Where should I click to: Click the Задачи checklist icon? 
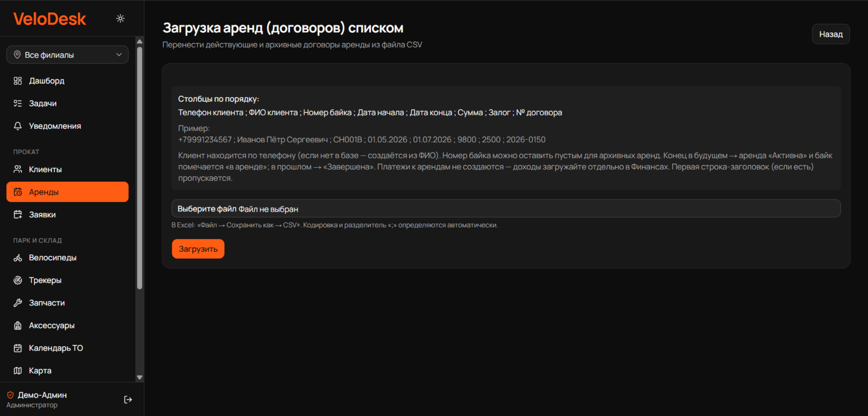[18, 104]
